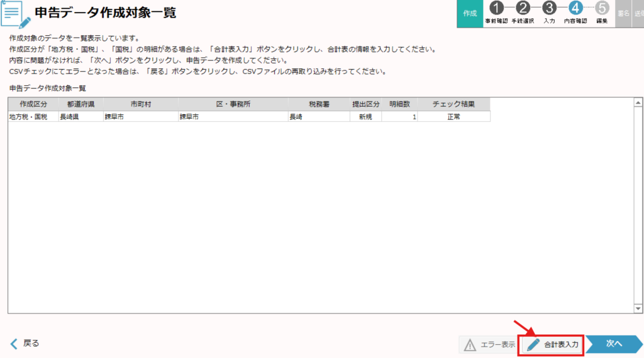This screenshot has height=358, width=644.
Task: Click the 作成区分 column header
Action: 33,104
